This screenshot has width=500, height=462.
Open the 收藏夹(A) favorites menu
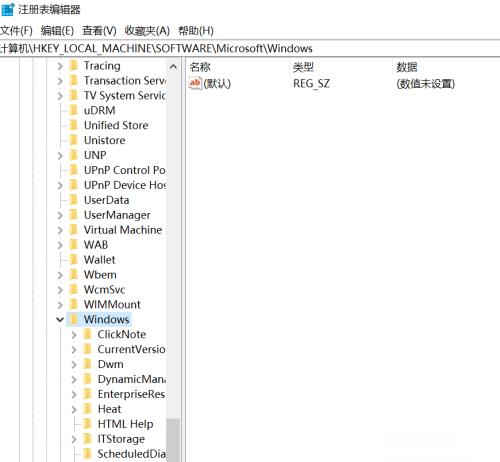[147, 31]
